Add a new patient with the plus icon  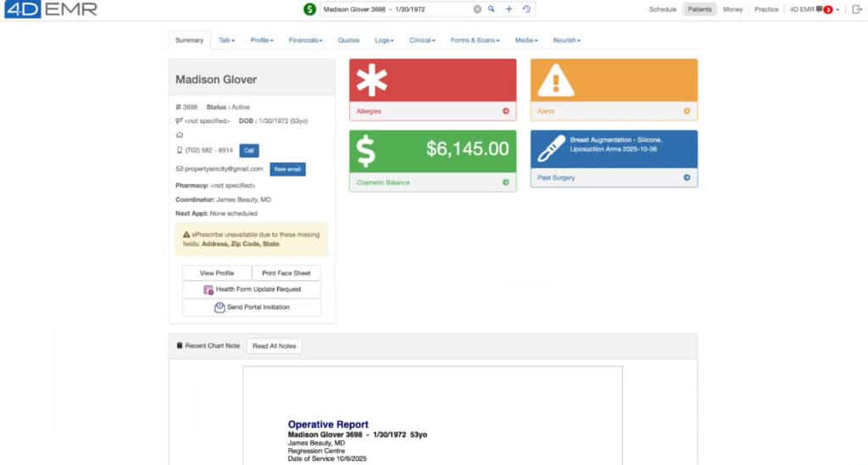coord(509,9)
